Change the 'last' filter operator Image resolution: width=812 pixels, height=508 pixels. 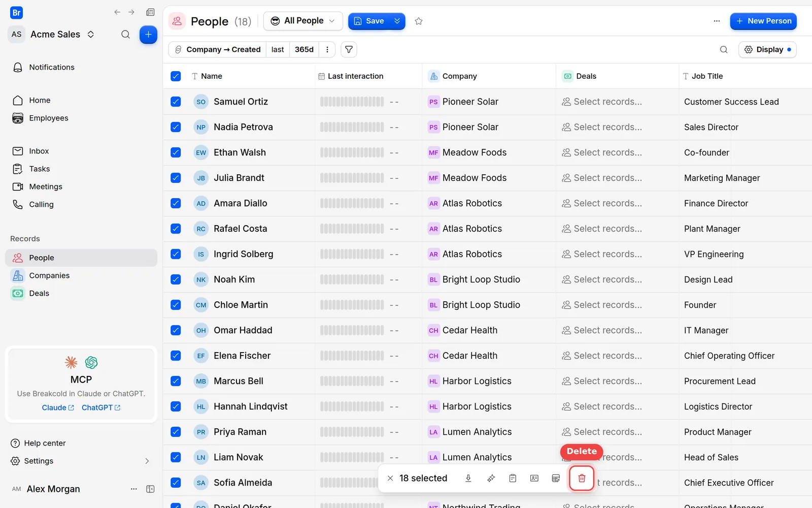click(x=278, y=49)
